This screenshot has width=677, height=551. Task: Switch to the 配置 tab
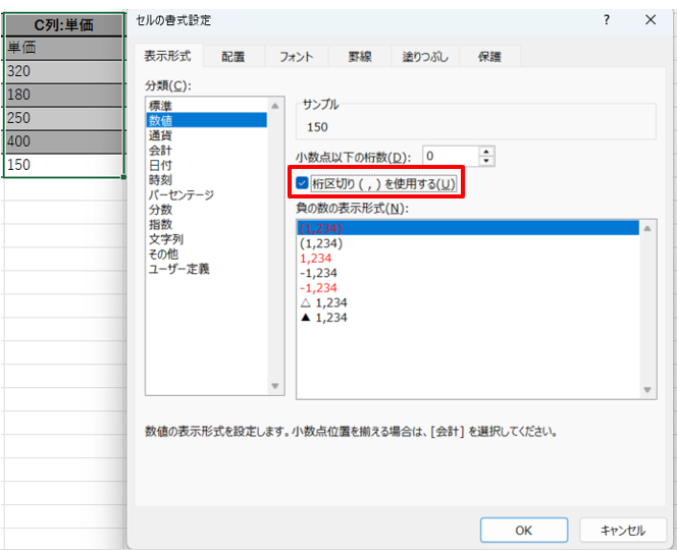coord(233,57)
